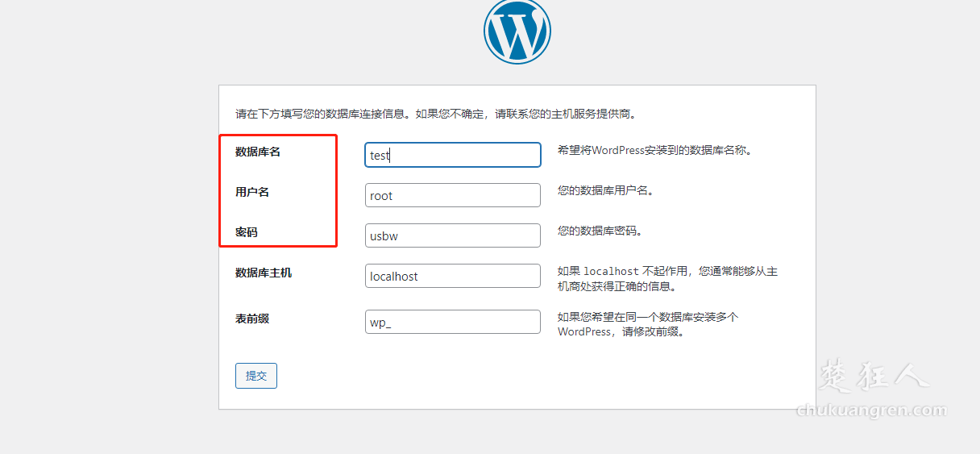Click the 您的数据库密码 hint text

tap(599, 231)
